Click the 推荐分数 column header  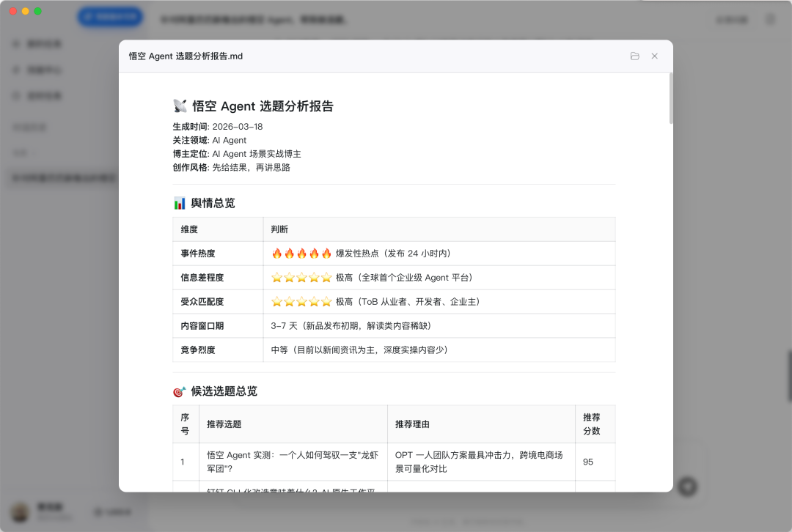pyautogui.click(x=591, y=424)
